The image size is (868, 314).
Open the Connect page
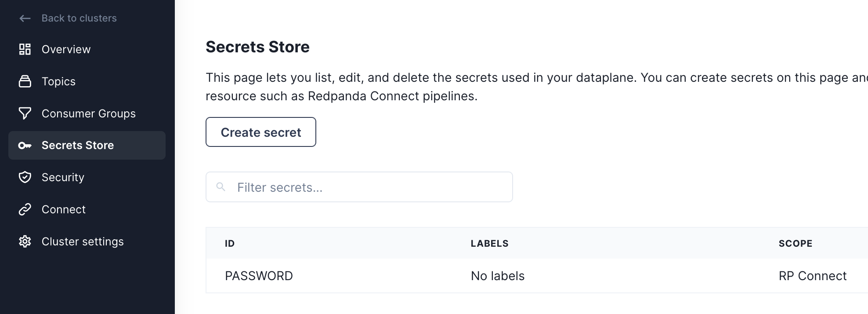point(64,209)
